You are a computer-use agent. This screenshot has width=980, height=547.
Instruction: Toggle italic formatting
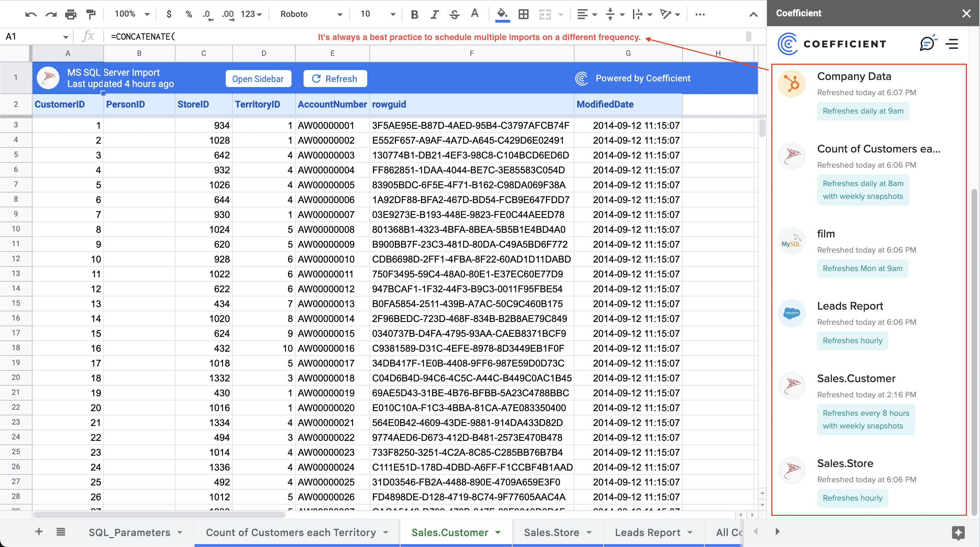pos(434,14)
